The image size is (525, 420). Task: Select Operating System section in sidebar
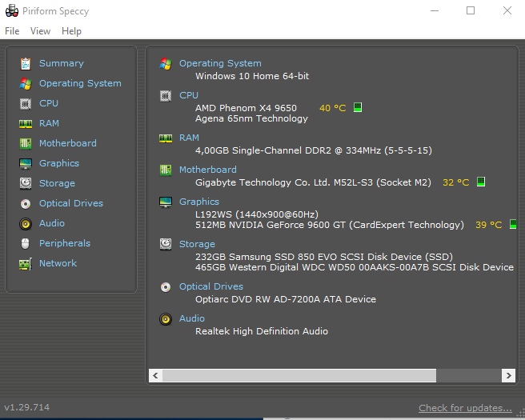[80, 83]
